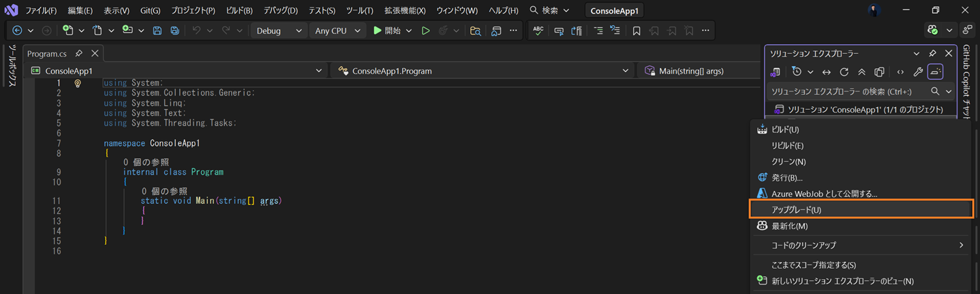Expand the Solution Explorer search options dropdown

click(949, 91)
